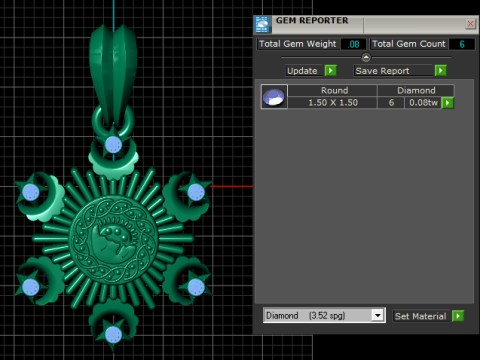Click the Total Gem Weight label

[x=298, y=44]
